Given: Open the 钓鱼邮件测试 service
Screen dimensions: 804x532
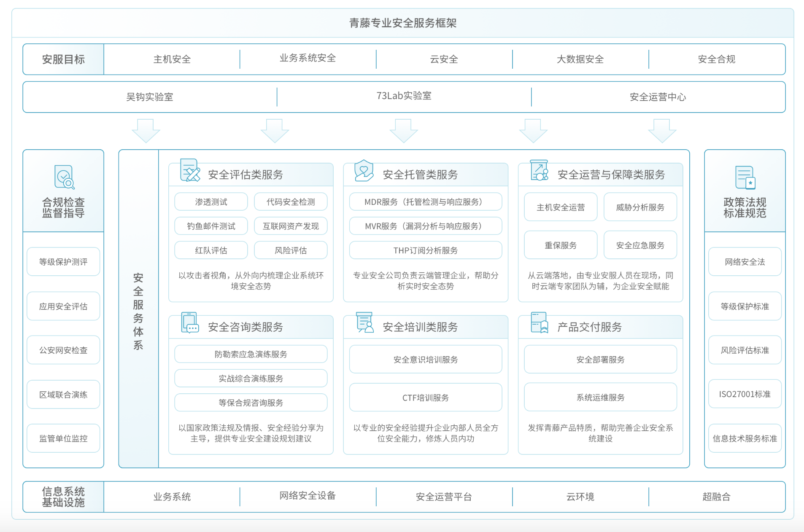Looking at the screenshot, I should pos(211,226).
